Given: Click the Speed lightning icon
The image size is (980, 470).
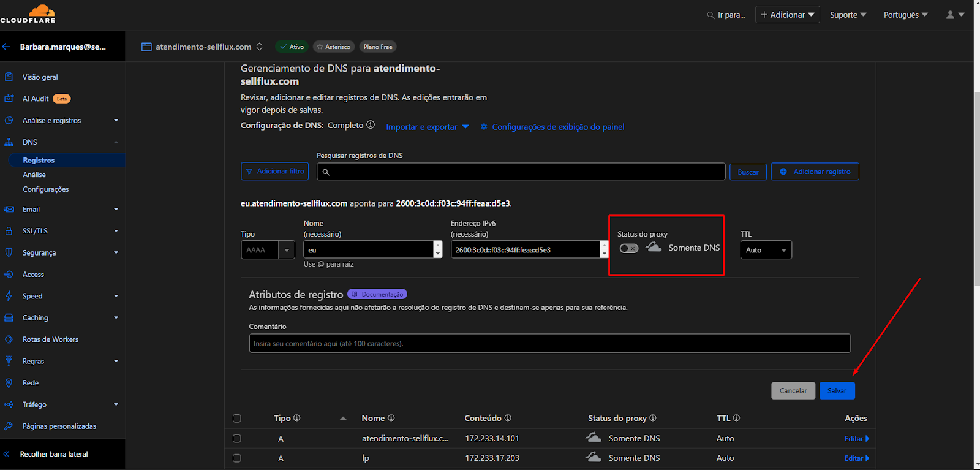Looking at the screenshot, I should tap(9, 296).
